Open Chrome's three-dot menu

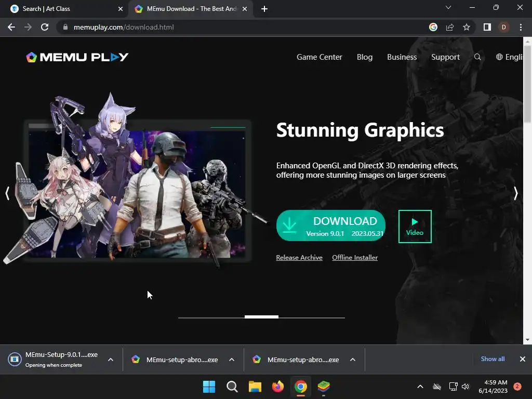pyautogui.click(x=521, y=27)
